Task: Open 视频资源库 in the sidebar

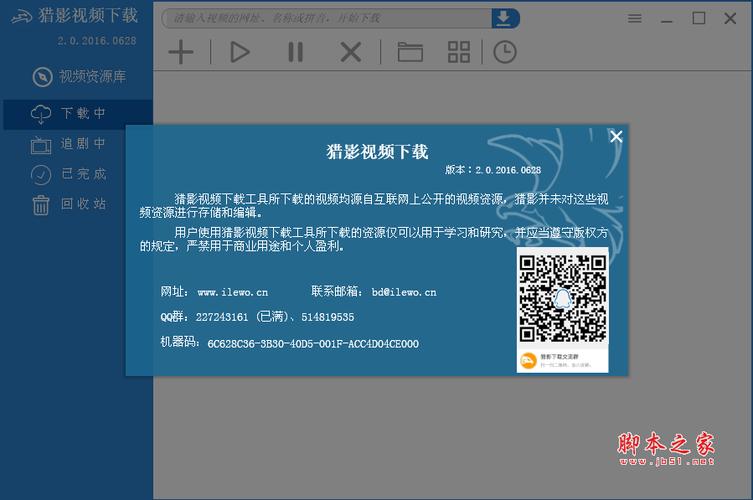Action: tap(79, 76)
